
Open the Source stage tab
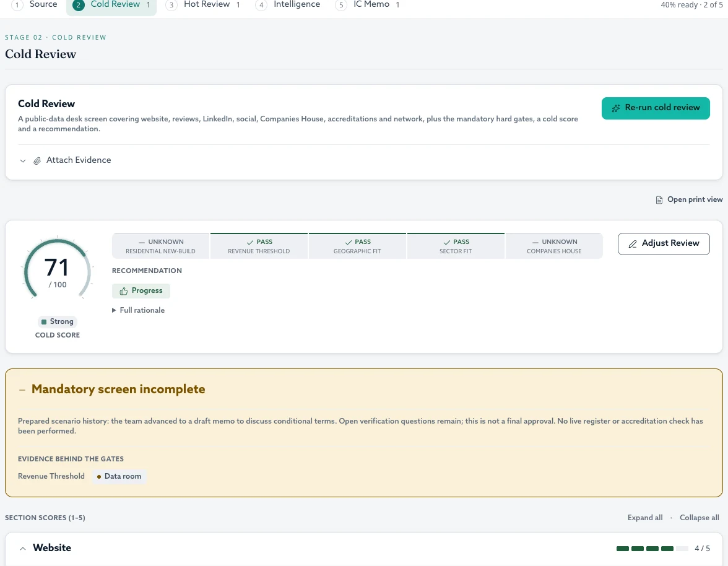36,4
